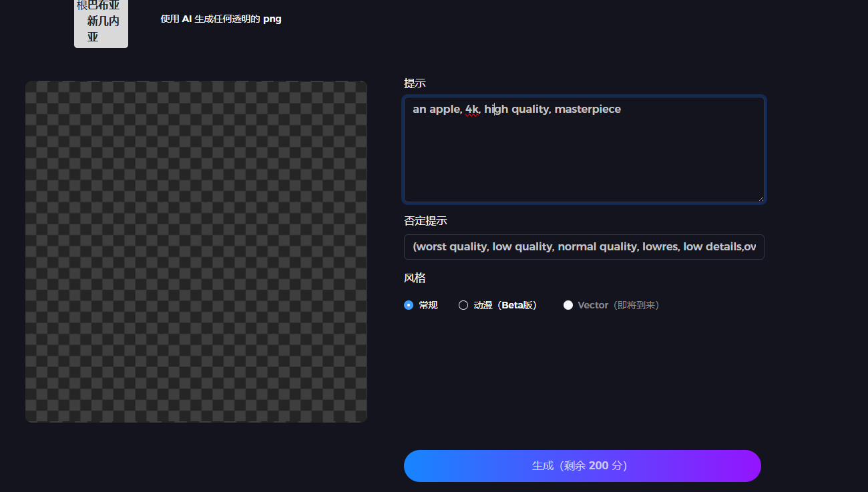
Task: Click the transparent checkerboard preview canvas
Action: (x=196, y=252)
